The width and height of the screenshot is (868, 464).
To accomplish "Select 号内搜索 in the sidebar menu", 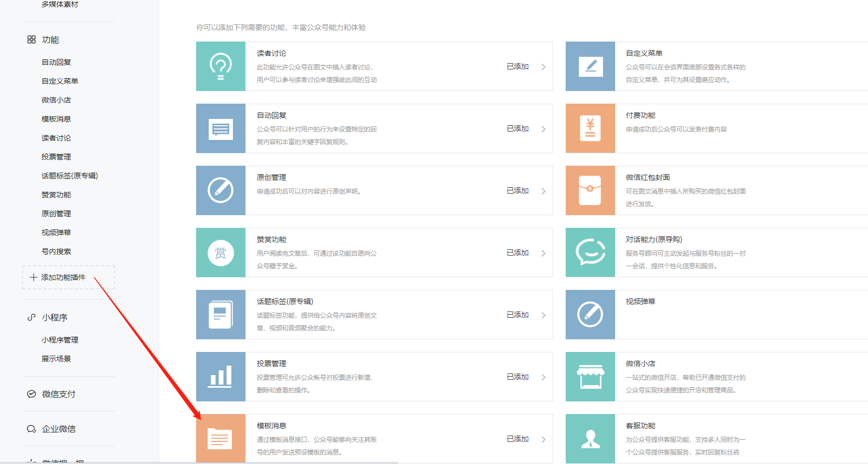I will pyautogui.click(x=56, y=251).
